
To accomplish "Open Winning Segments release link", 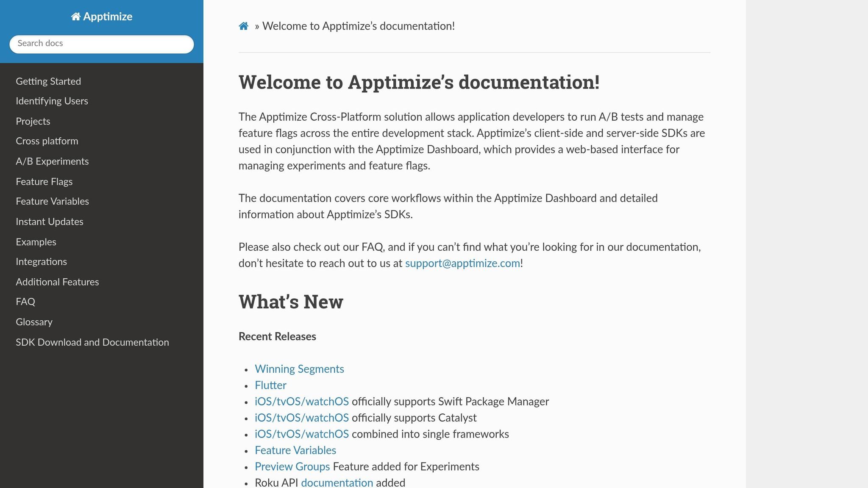I will (x=299, y=369).
